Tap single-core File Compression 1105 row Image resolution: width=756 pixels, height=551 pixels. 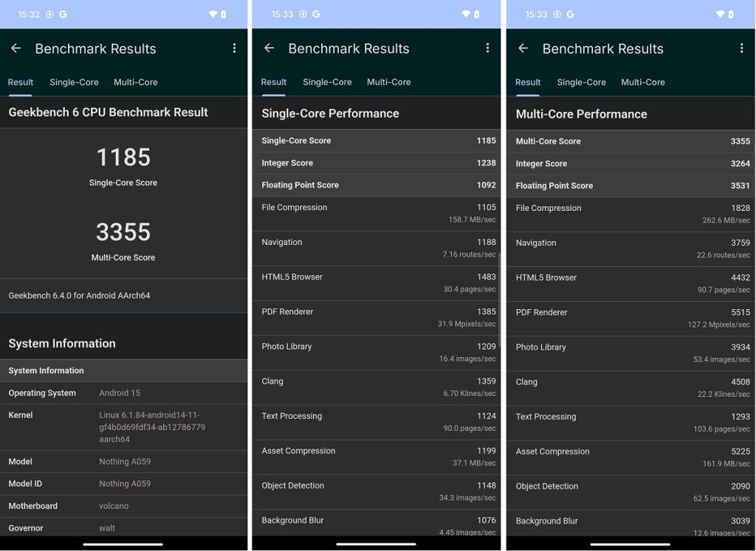pos(376,213)
